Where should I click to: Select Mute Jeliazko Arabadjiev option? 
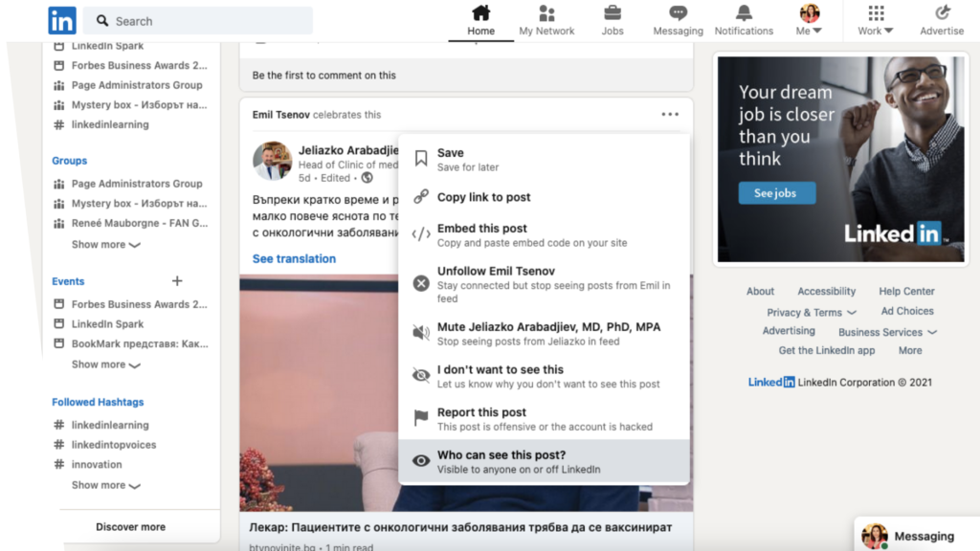coord(544,334)
